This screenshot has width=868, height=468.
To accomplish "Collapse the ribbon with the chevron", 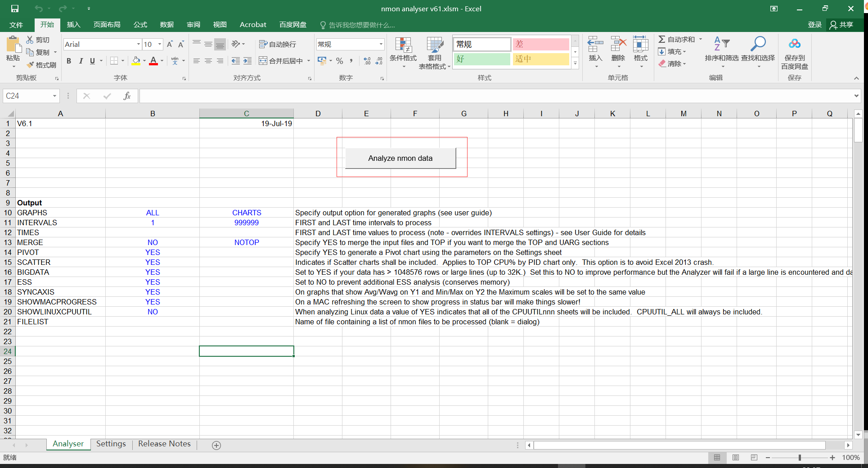I will coord(856,78).
